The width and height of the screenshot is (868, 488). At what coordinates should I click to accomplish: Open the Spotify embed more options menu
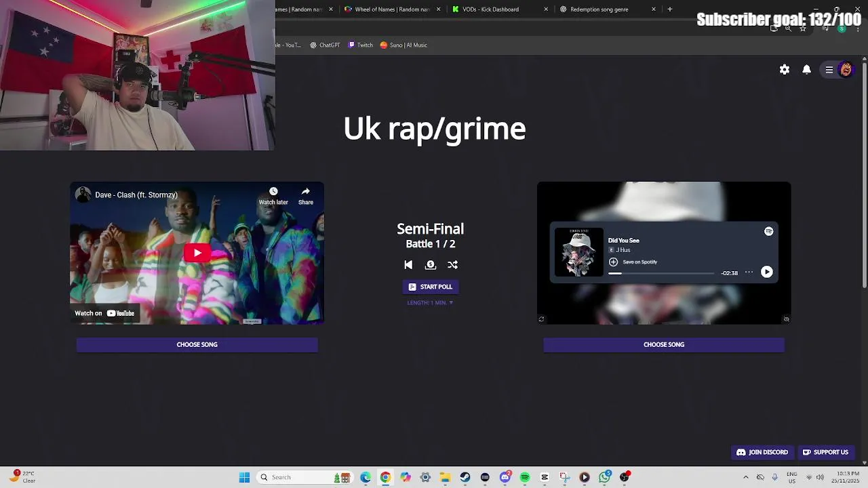point(749,272)
